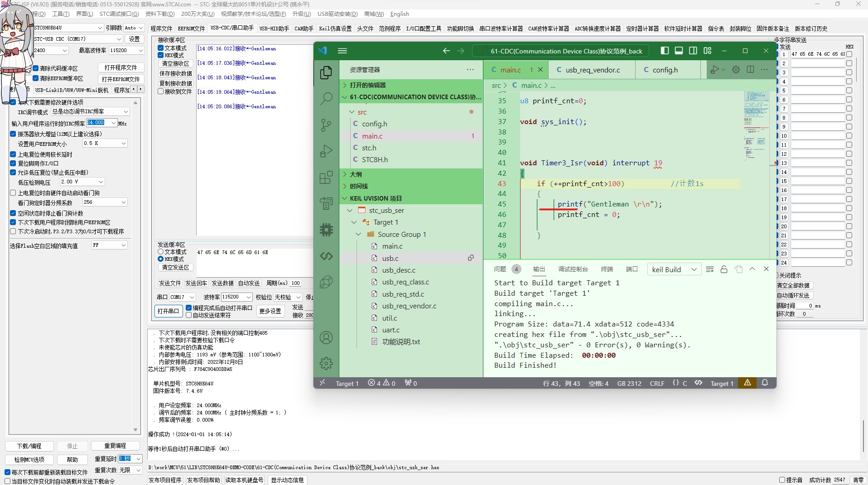
Task: Switch to 终端 panel tab
Action: click(x=607, y=269)
